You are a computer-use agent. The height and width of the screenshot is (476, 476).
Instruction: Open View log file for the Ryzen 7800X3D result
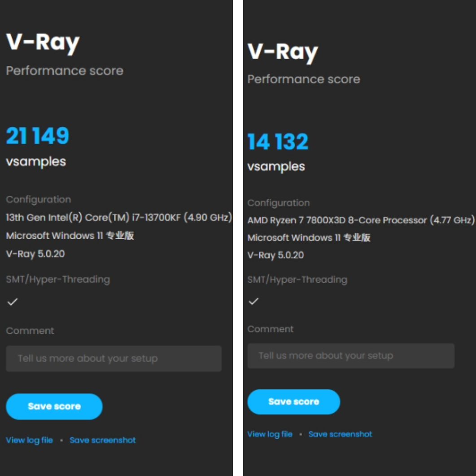270,434
